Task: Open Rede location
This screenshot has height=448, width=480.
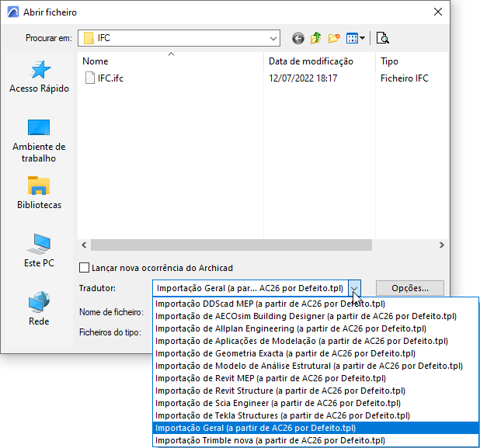Action: tap(39, 308)
